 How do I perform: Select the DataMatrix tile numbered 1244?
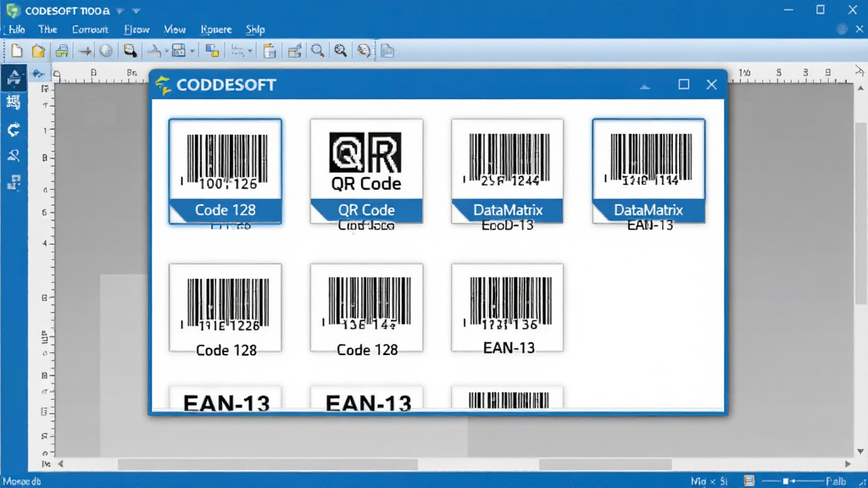pyautogui.click(x=507, y=171)
